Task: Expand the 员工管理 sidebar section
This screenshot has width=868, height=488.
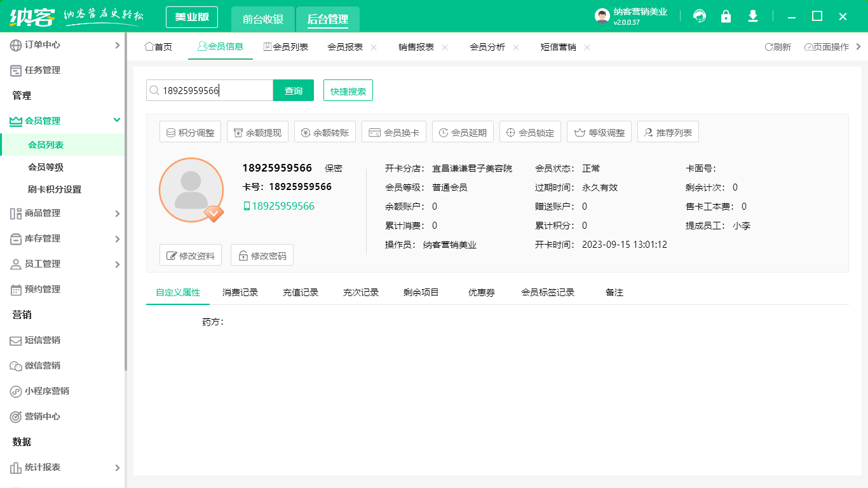Action: (x=62, y=264)
